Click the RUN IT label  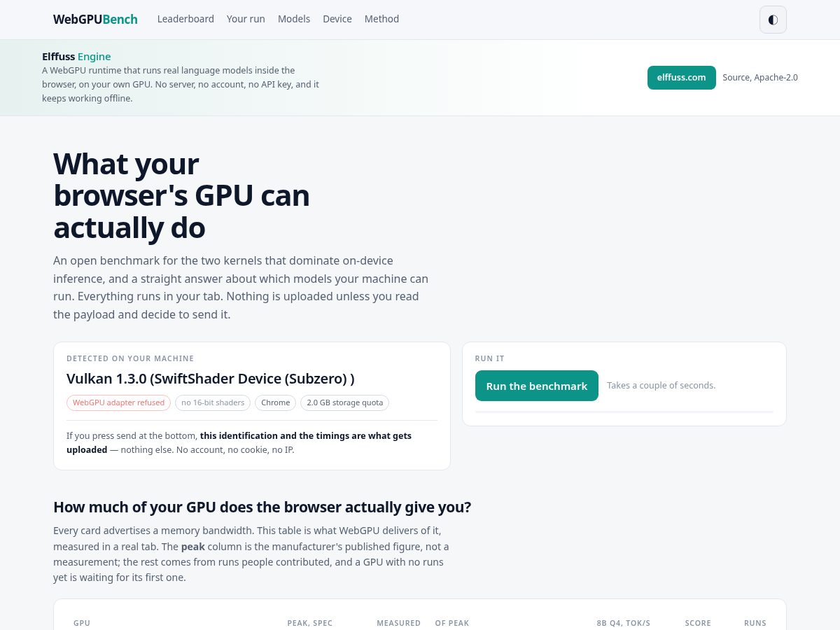click(490, 358)
